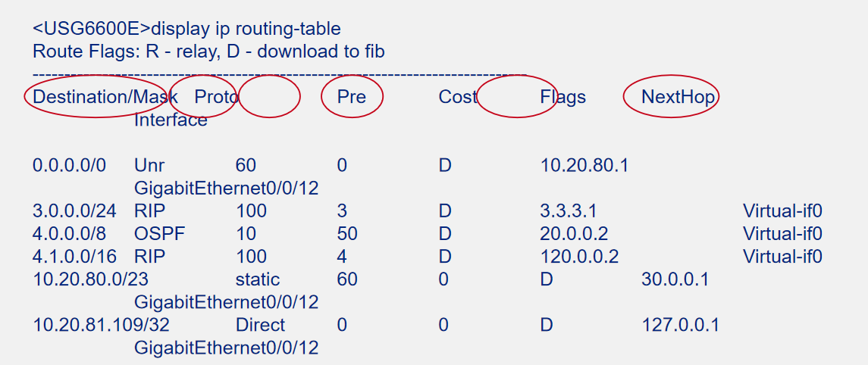Image resolution: width=868 pixels, height=365 pixels.
Task: Select destination 0.0.0.0/0 entry
Action: [69, 165]
